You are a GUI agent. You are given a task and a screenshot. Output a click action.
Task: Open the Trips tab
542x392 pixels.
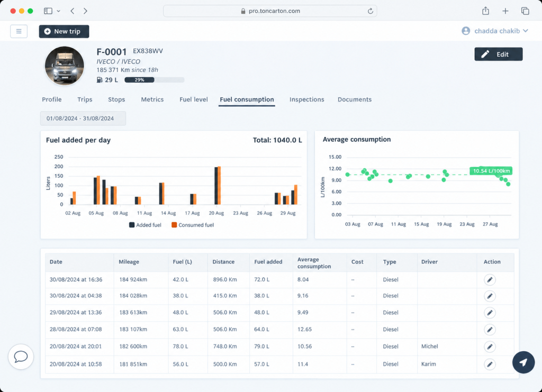[x=85, y=99]
